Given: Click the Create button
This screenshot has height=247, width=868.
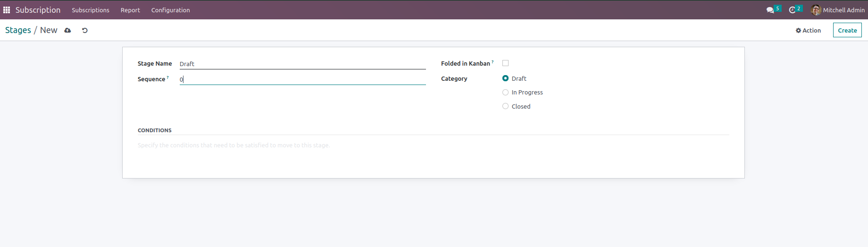Looking at the screenshot, I should coord(847,30).
